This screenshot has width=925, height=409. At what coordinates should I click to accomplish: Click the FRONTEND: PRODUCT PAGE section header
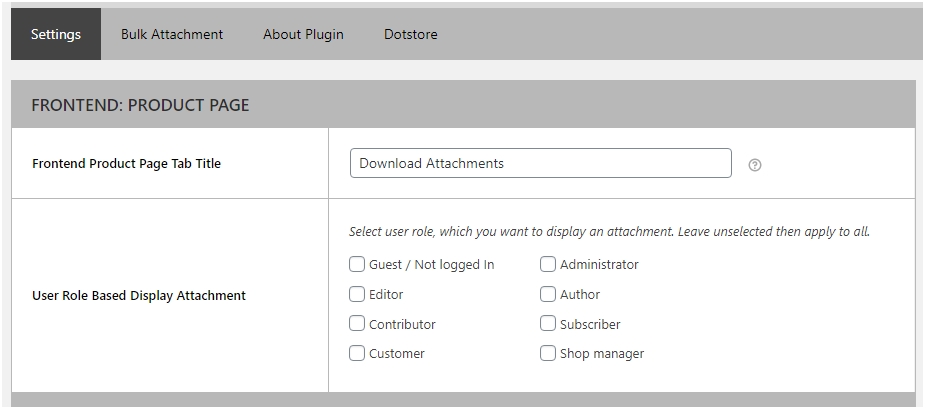coord(140,105)
